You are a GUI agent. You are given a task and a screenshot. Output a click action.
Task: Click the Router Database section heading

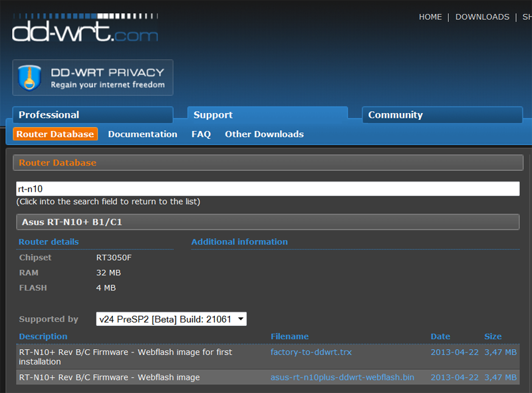[x=58, y=162]
